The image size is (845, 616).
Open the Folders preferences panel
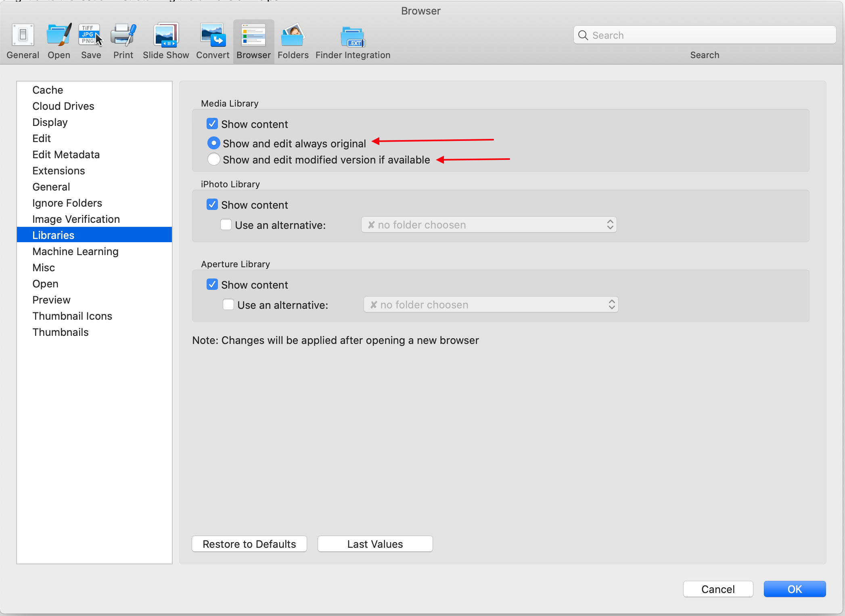coord(293,41)
